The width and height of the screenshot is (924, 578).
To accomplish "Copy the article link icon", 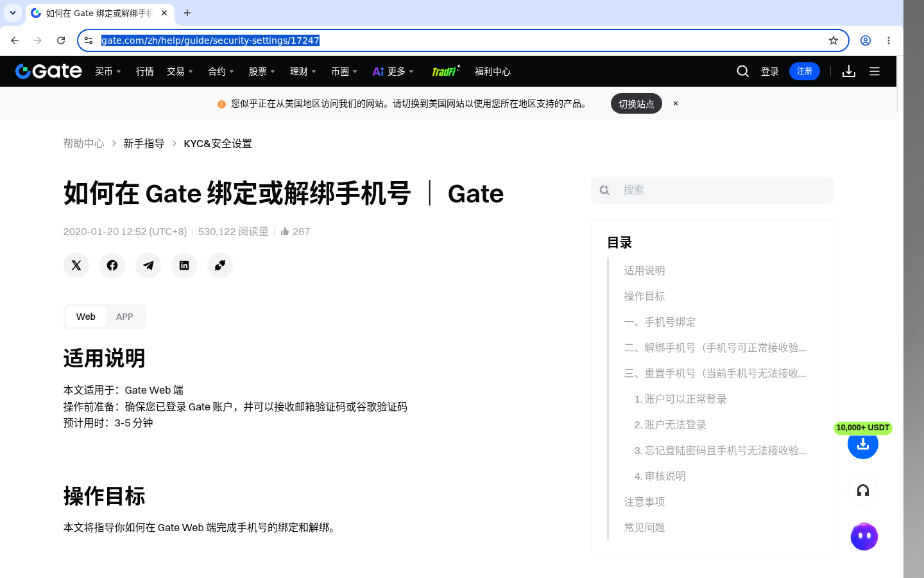I will coord(220,265).
